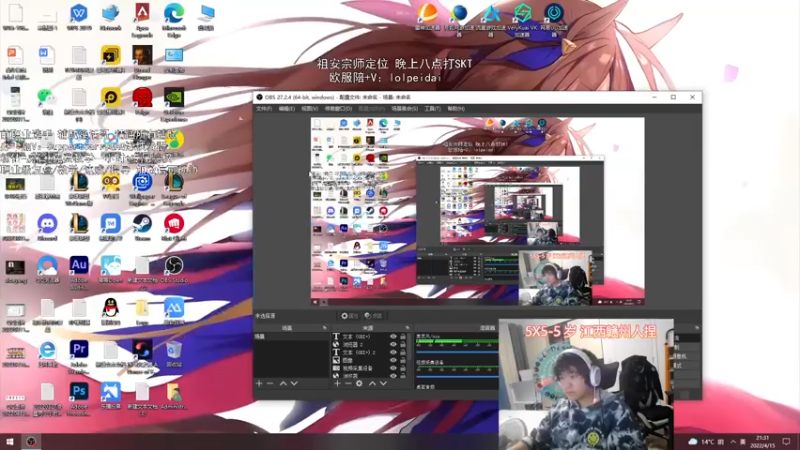Click the OBS icon on the taskbar
Image resolution: width=800 pixels, height=450 pixels.
click(31, 441)
